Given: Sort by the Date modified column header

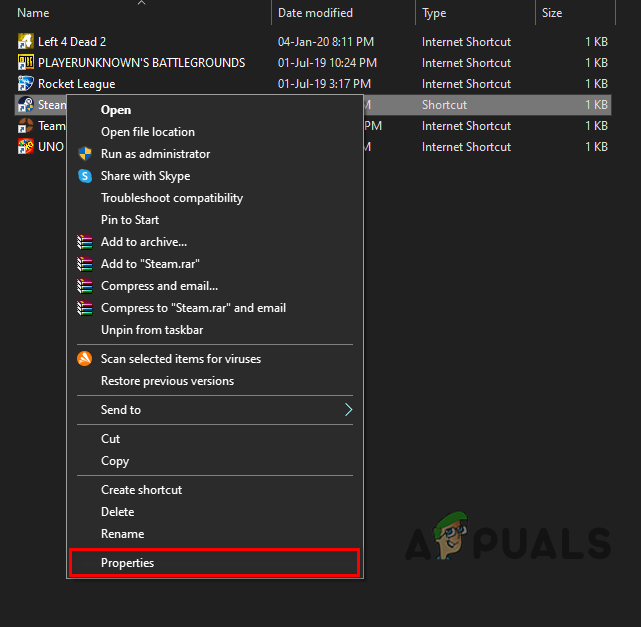Looking at the screenshot, I should click(315, 13).
